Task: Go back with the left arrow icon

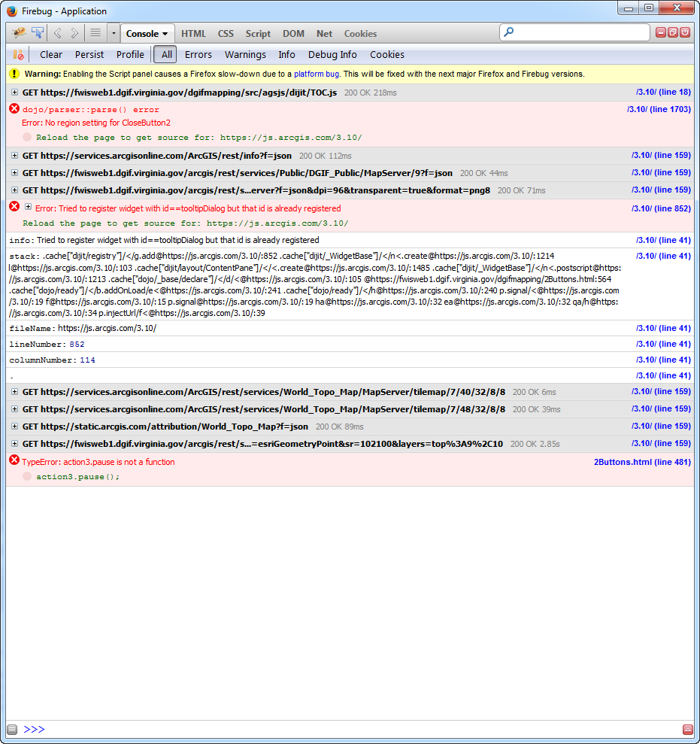Action: (x=58, y=33)
